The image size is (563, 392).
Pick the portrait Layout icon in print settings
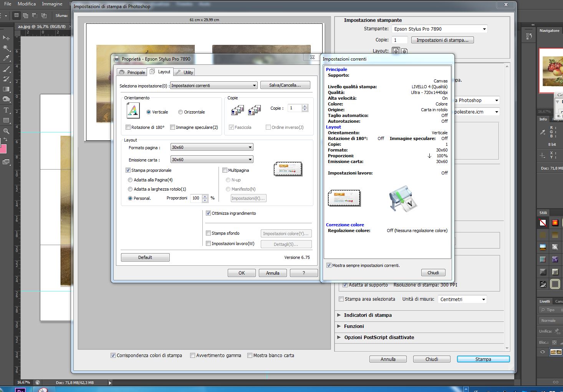click(x=396, y=51)
